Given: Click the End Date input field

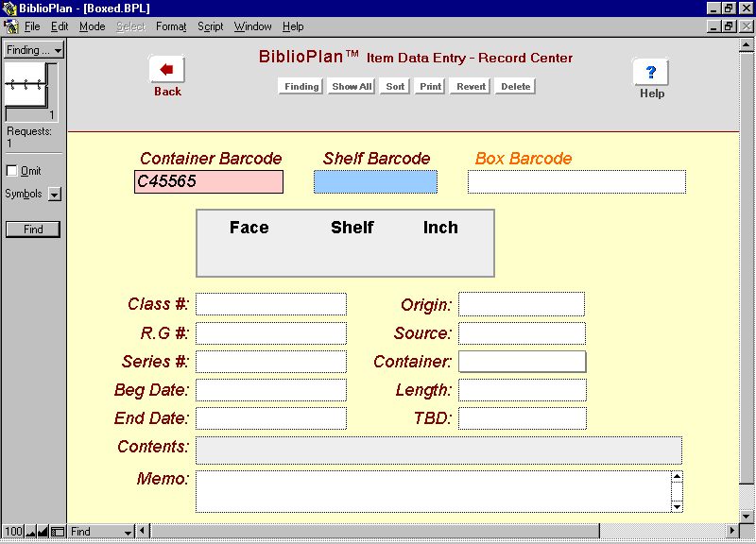Looking at the screenshot, I should tap(271, 418).
